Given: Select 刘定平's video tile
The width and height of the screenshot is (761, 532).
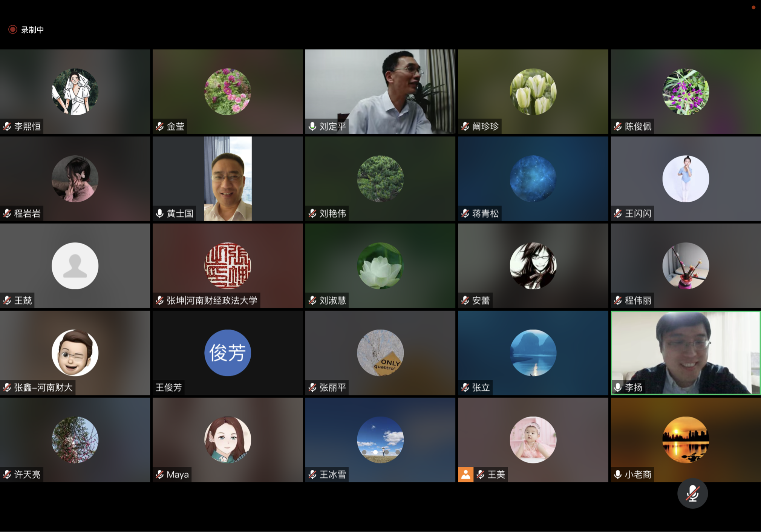Looking at the screenshot, I should coord(380,92).
